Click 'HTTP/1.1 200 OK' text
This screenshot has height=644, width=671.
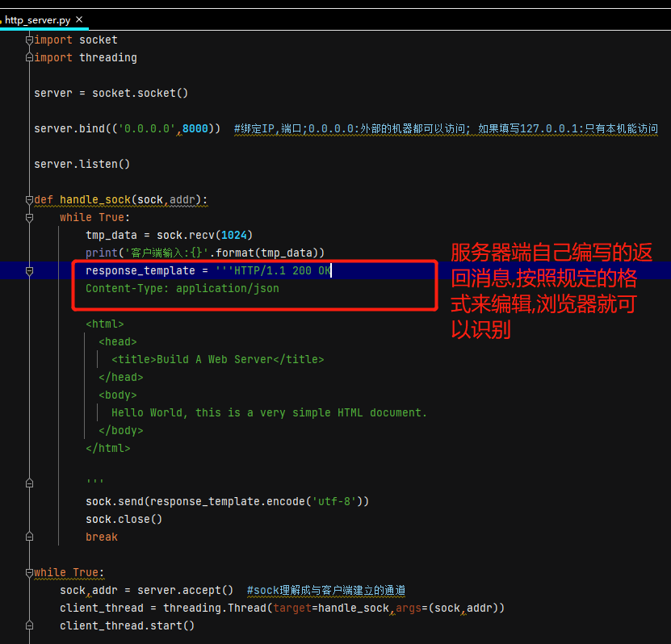283,270
